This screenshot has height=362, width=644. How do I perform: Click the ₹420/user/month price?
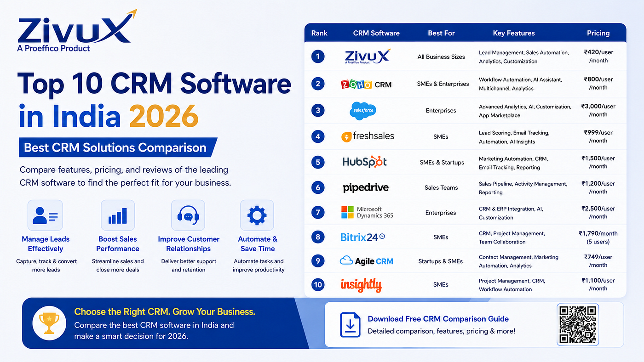click(598, 57)
